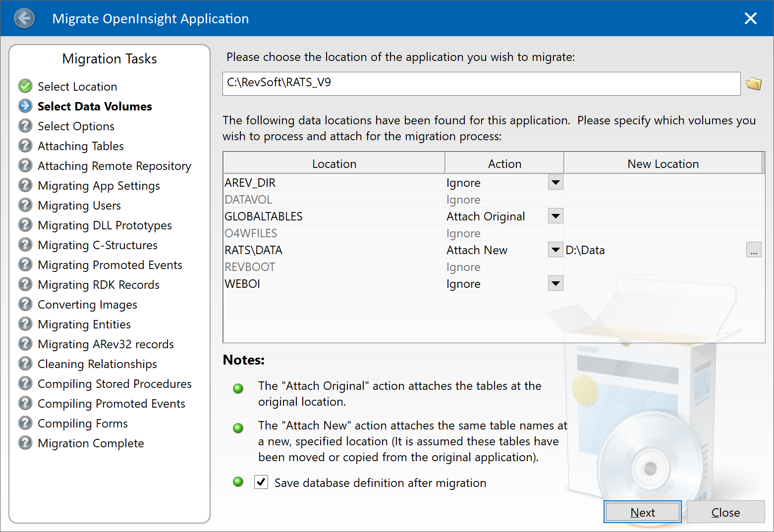Click the blue arrow icon beside Select Data Volumes
The width and height of the screenshot is (774, 532).
[25, 106]
